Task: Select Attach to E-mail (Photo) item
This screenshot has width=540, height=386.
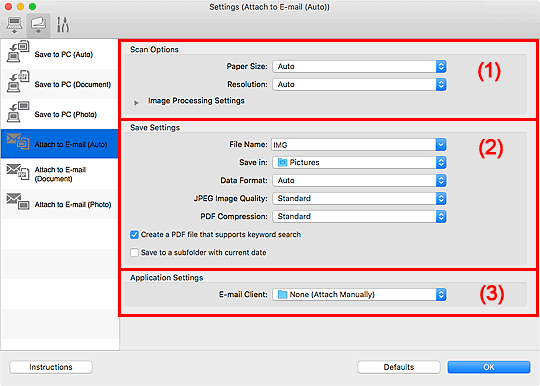Action: point(60,204)
